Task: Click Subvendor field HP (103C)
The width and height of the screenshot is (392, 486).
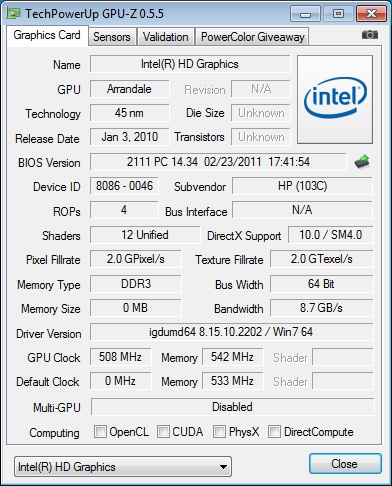Action: [302, 186]
